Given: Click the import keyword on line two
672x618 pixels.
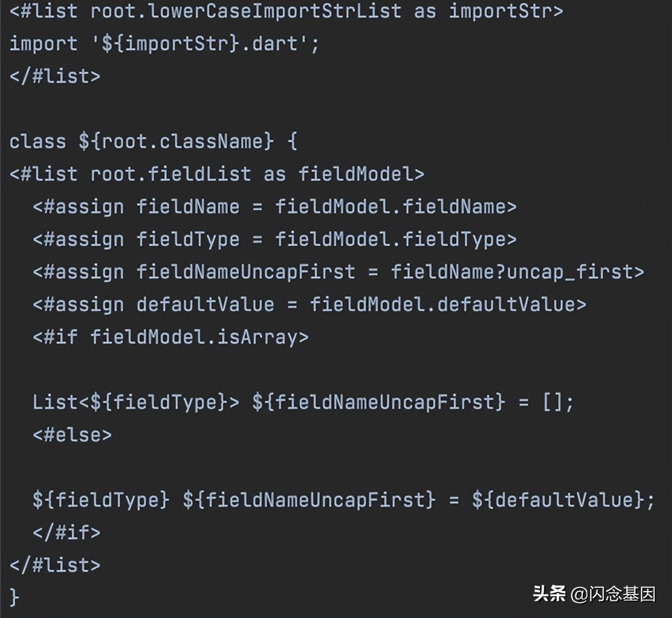Looking at the screenshot, I should tap(43, 44).
